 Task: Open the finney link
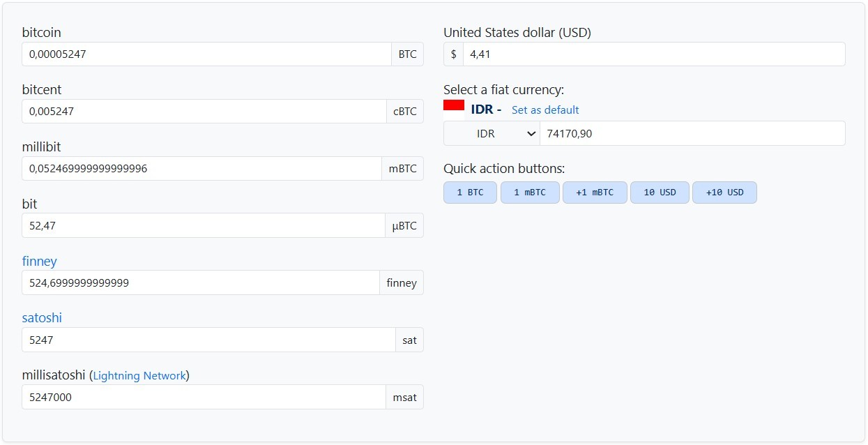pos(40,261)
